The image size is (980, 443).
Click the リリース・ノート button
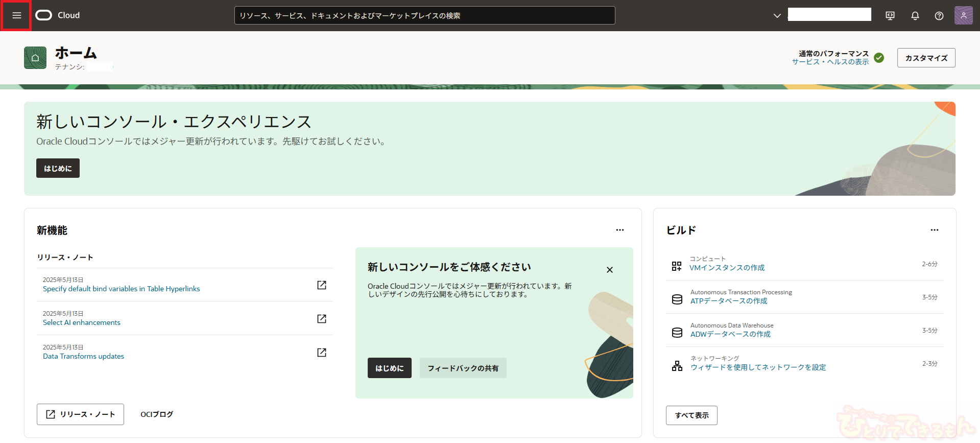[80, 414]
